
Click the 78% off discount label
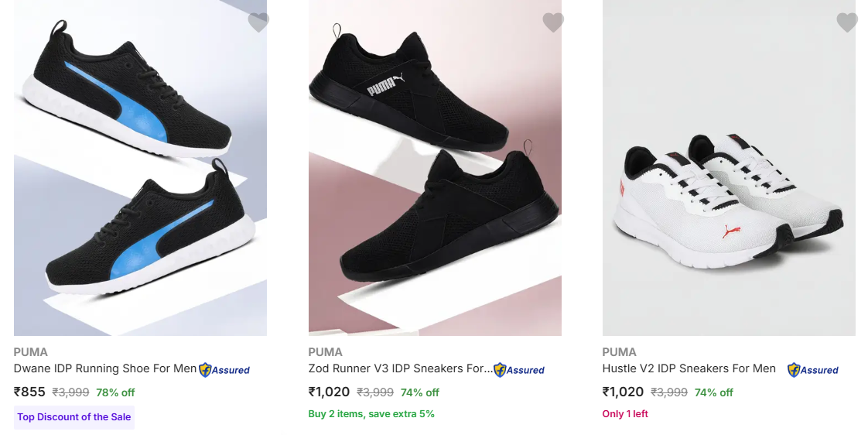point(115,392)
